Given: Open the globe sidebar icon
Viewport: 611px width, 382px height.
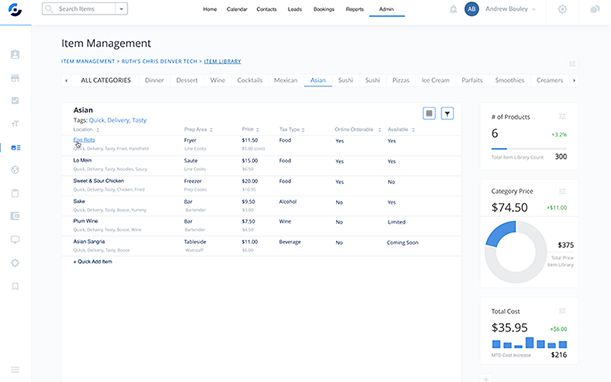Looking at the screenshot, I should [15, 170].
